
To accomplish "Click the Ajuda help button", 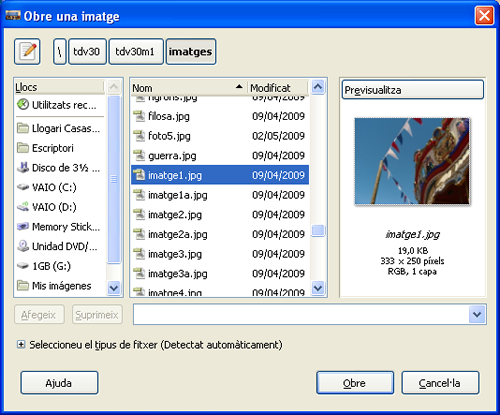I will coord(59,383).
